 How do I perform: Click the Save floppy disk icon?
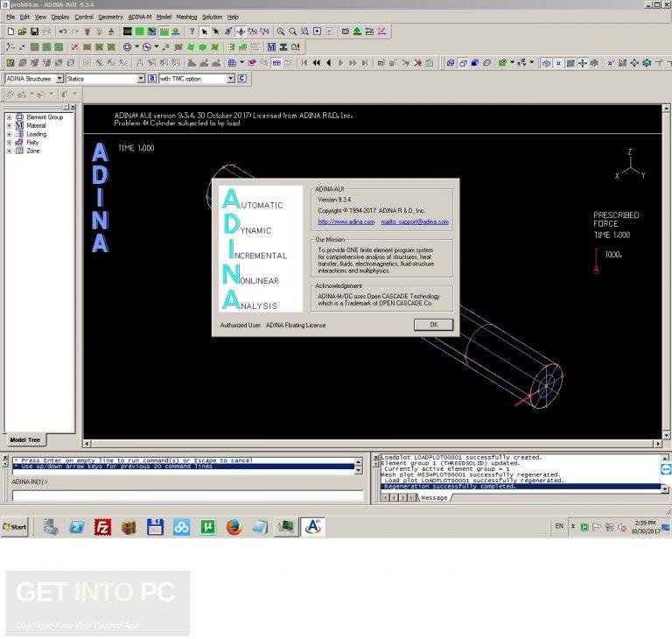point(35,32)
